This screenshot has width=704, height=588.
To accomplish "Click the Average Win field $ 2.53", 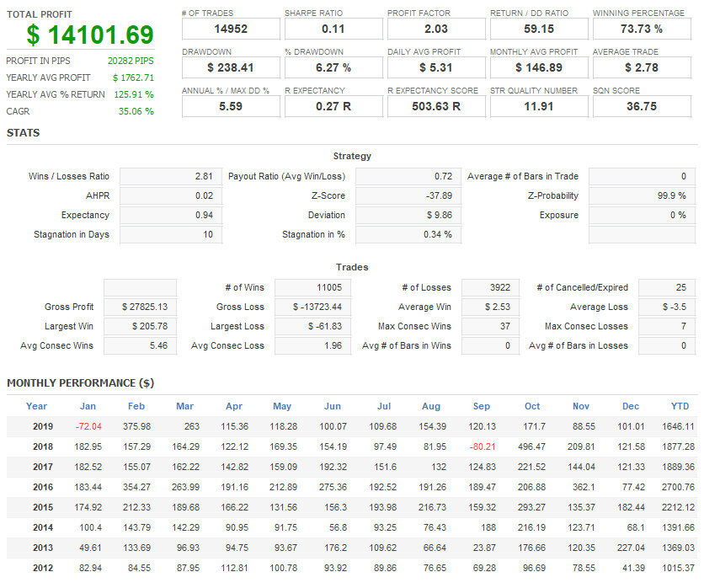I will click(491, 307).
